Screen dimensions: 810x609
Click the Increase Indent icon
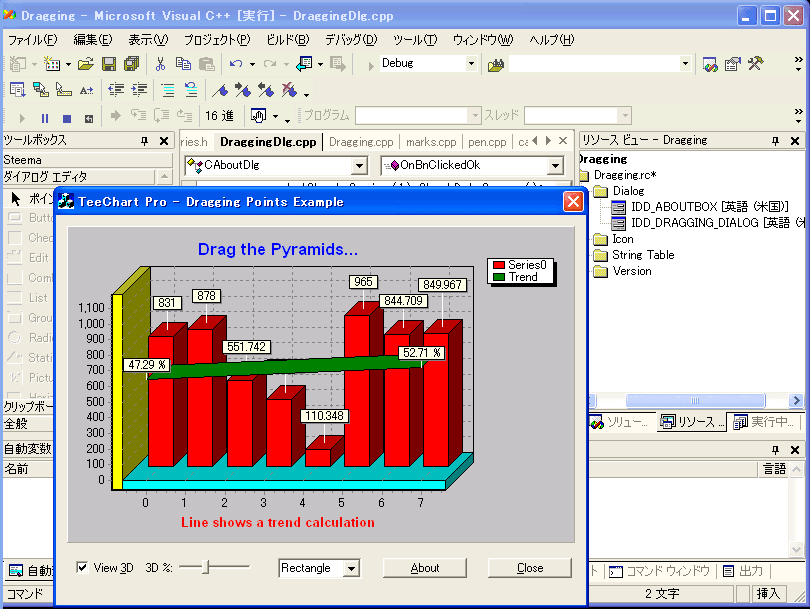pos(139,90)
